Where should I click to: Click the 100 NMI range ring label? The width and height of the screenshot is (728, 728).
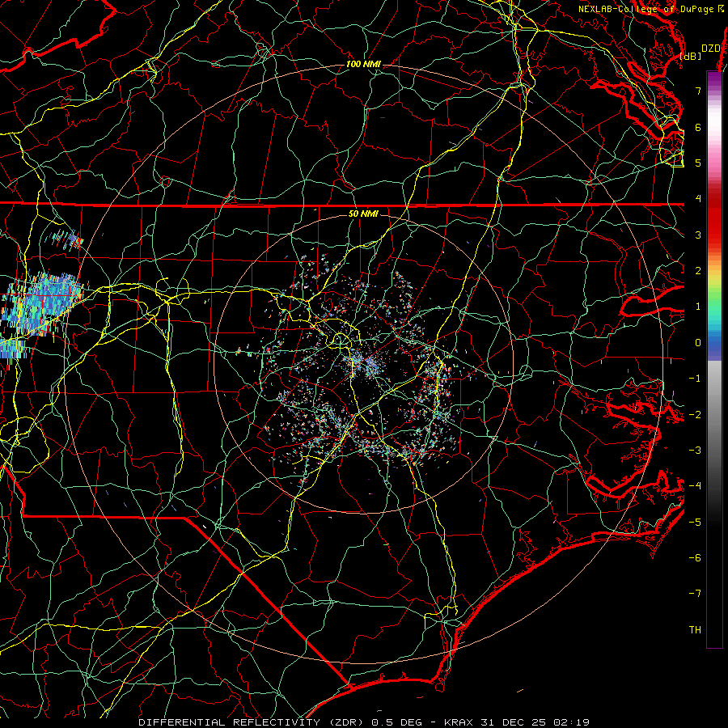point(363,64)
